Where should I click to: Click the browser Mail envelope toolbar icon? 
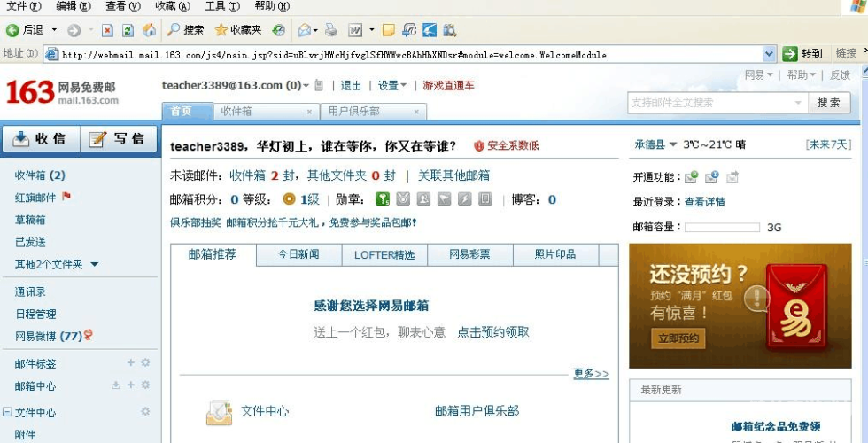tap(305, 30)
